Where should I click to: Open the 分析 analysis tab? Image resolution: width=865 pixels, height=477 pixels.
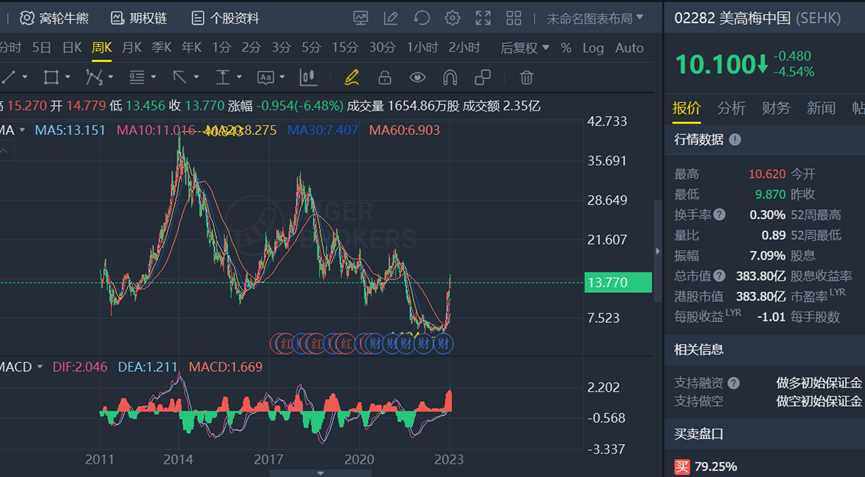[x=731, y=108]
